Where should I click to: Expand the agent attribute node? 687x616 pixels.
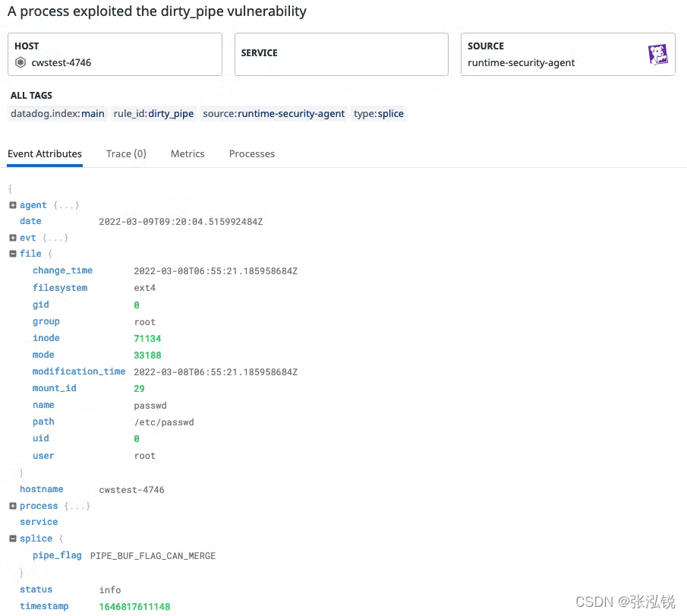click(13, 205)
